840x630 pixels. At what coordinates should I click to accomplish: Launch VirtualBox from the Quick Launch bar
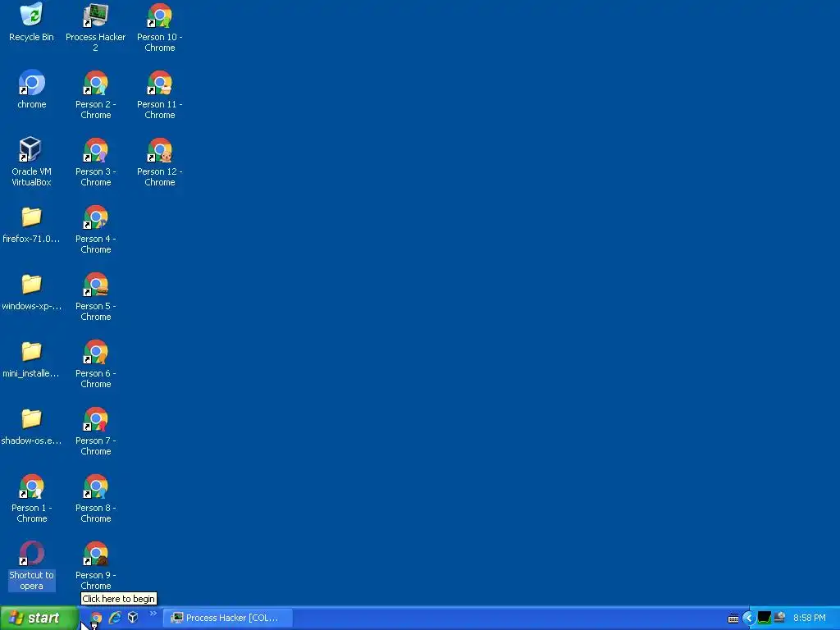(133, 618)
